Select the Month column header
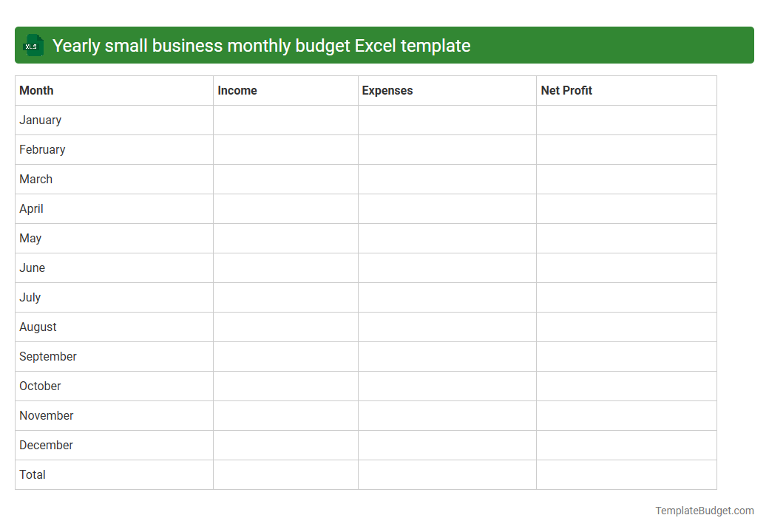The image size is (769, 532). point(36,90)
